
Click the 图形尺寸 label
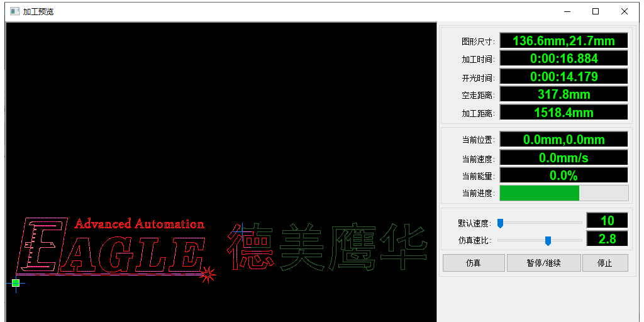point(478,42)
